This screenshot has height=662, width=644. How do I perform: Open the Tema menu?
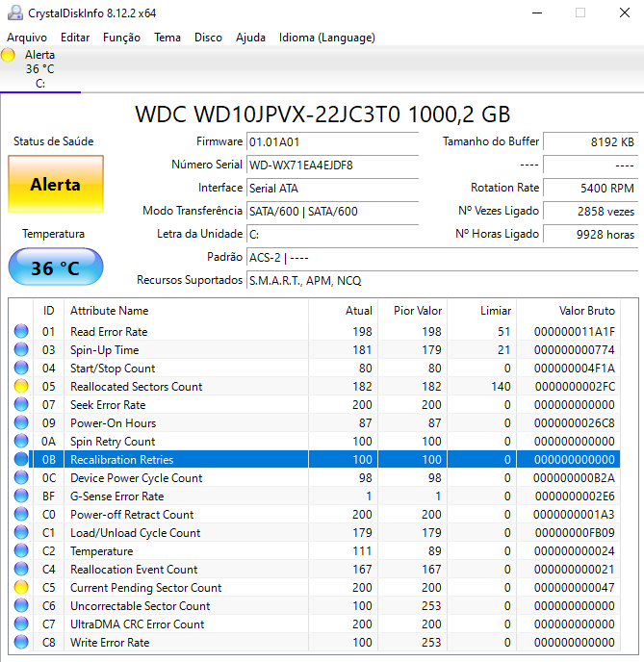pyautogui.click(x=167, y=38)
